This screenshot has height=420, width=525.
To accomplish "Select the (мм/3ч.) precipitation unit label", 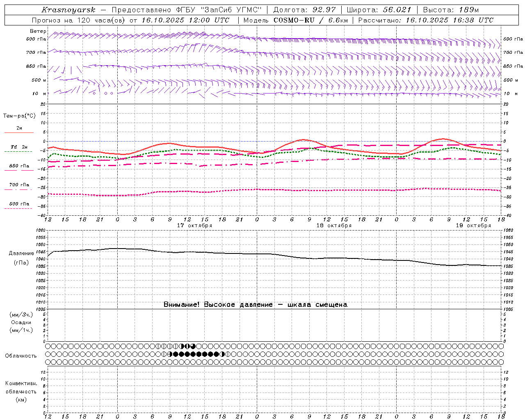I will point(21,315).
